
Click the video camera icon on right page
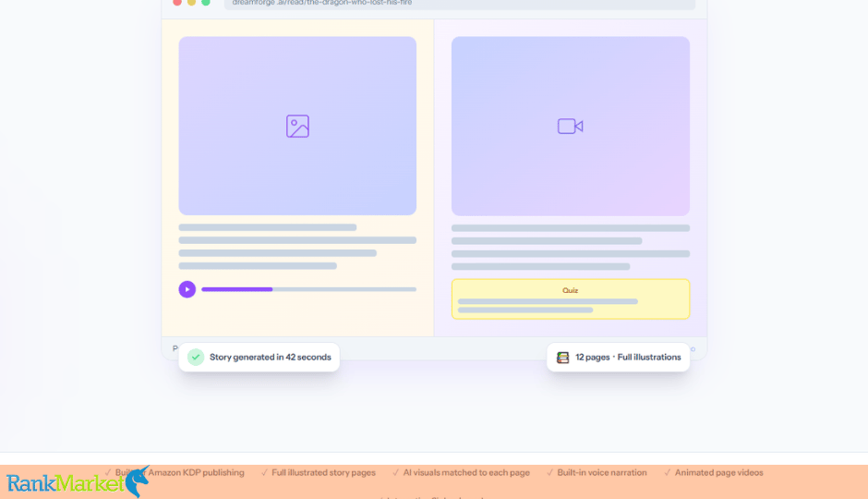570,127
